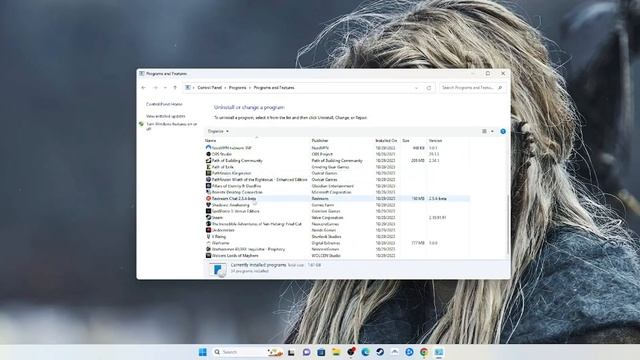Click the Refresh button beside address bar
The image size is (640, 360).
pyautogui.click(x=429, y=88)
